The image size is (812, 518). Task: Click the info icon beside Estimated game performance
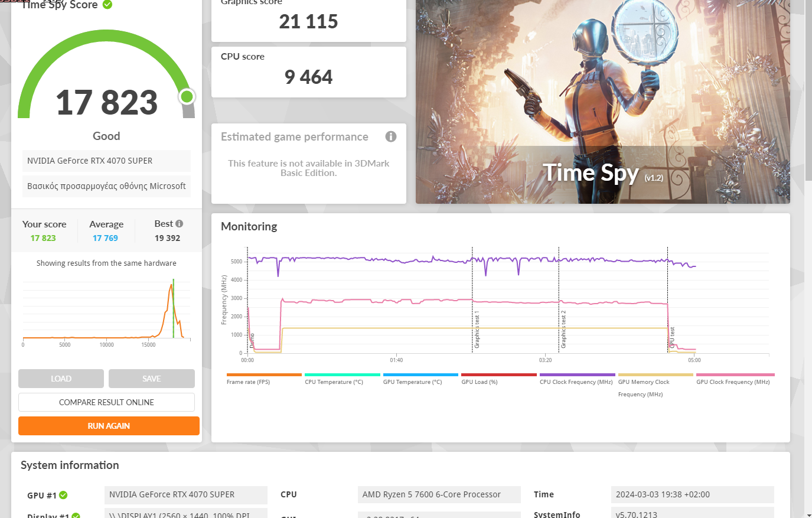pos(391,136)
